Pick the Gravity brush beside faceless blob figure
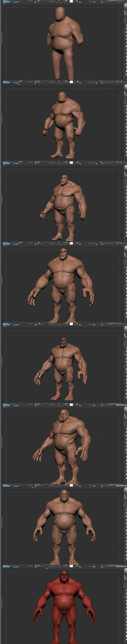Viewport: 127px width, 644px height. (125, 64)
